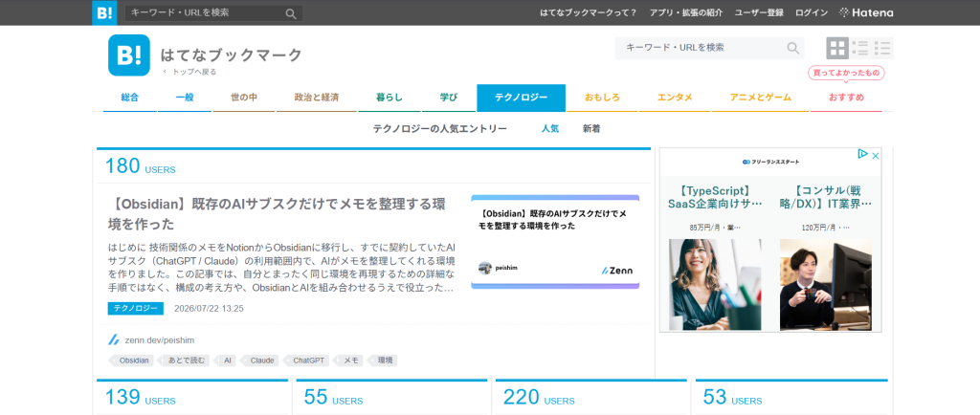Open アプリ・拡張の紹介 link
This screenshot has height=415, width=980.
[686, 13]
